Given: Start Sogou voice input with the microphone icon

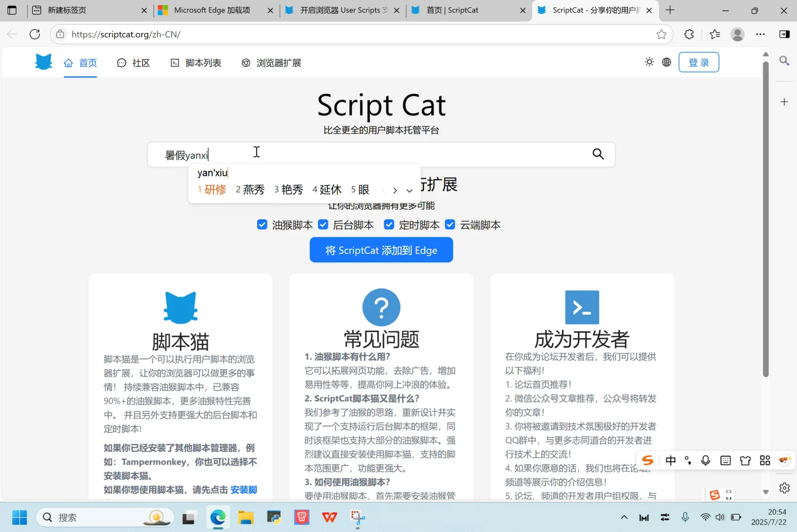Looking at the screenshot, I should pyautogui.click(x=706, y=461).
